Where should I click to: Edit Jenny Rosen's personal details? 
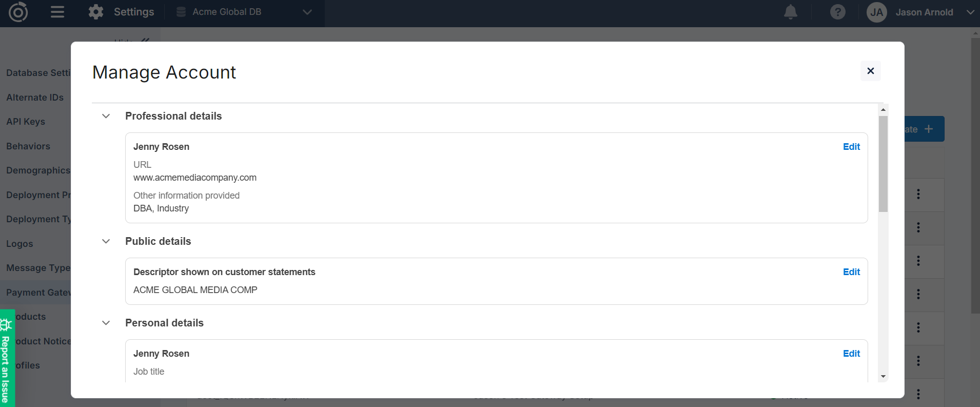tap(851, 354)
